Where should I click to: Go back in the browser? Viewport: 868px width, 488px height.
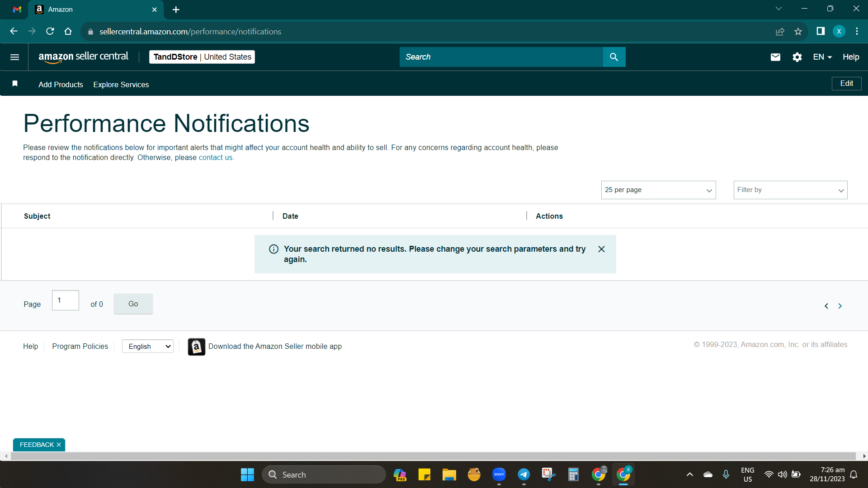(x=14, y=31)
